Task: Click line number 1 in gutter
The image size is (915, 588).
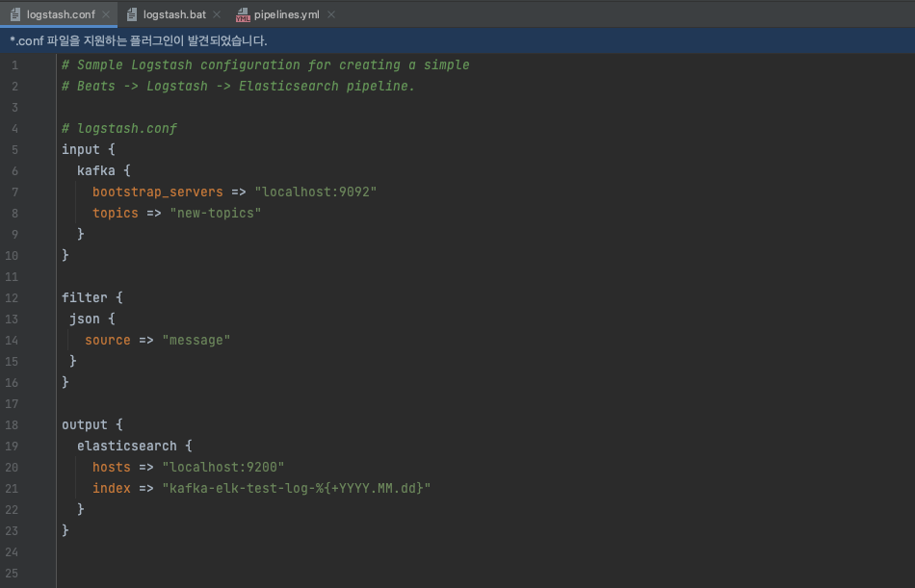Action: (15, 65)
